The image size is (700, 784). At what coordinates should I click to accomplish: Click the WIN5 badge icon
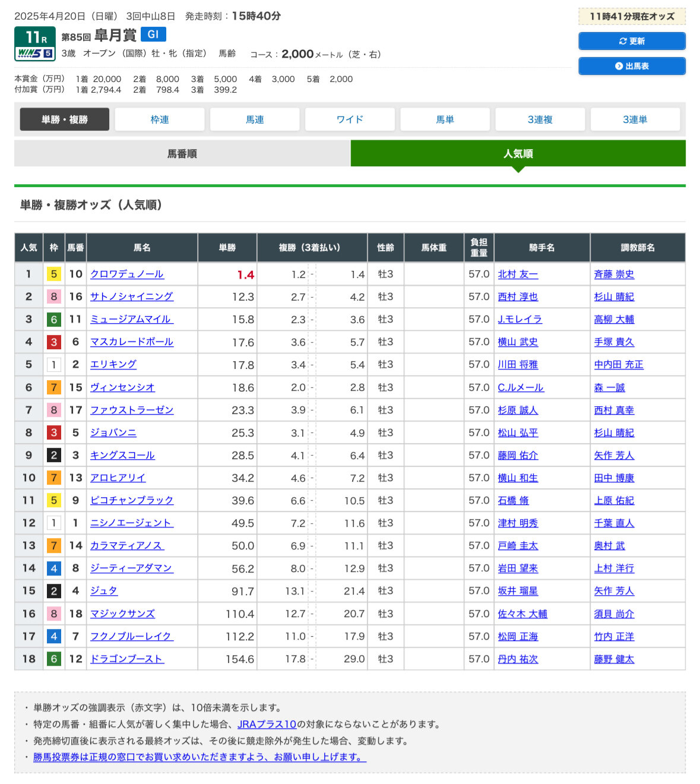[35, 53]
